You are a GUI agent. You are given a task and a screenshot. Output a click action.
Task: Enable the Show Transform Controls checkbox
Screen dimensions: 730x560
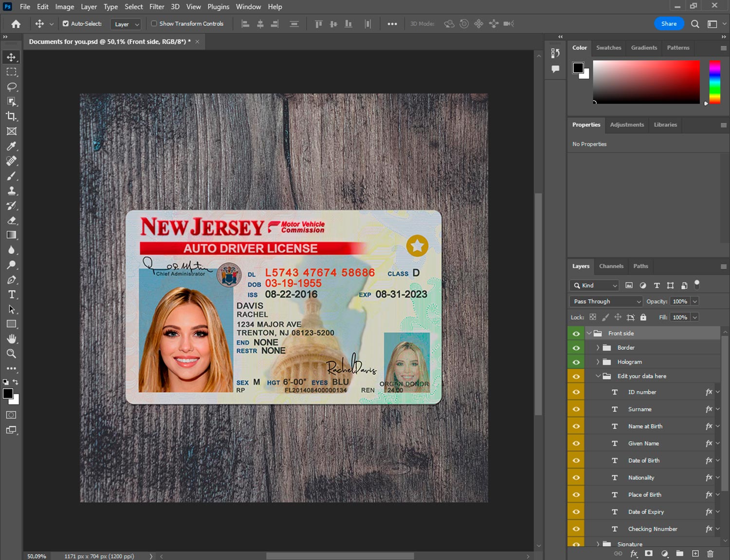[154, 23]
